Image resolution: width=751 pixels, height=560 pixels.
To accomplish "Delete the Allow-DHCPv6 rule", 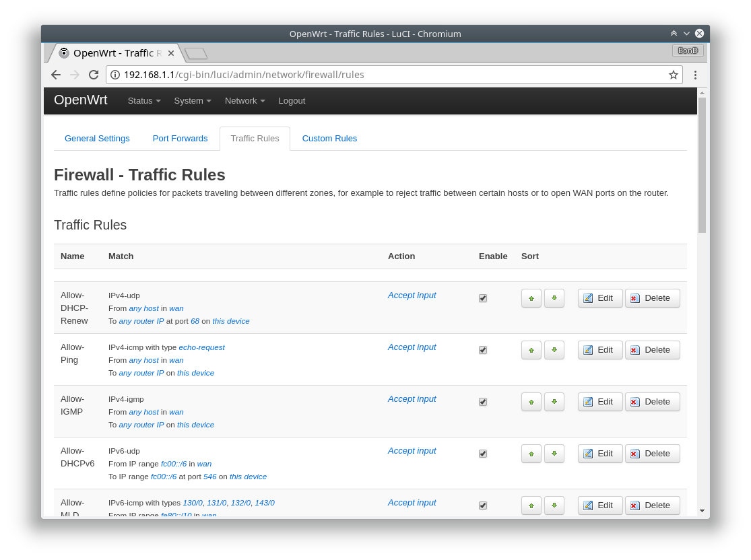I will [x=652, y=454].
